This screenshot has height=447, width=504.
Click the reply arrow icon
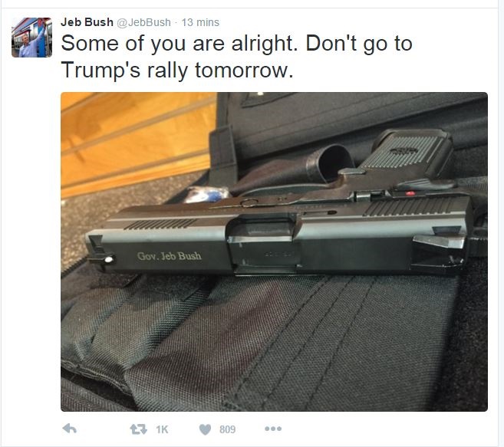pos(70,429)
